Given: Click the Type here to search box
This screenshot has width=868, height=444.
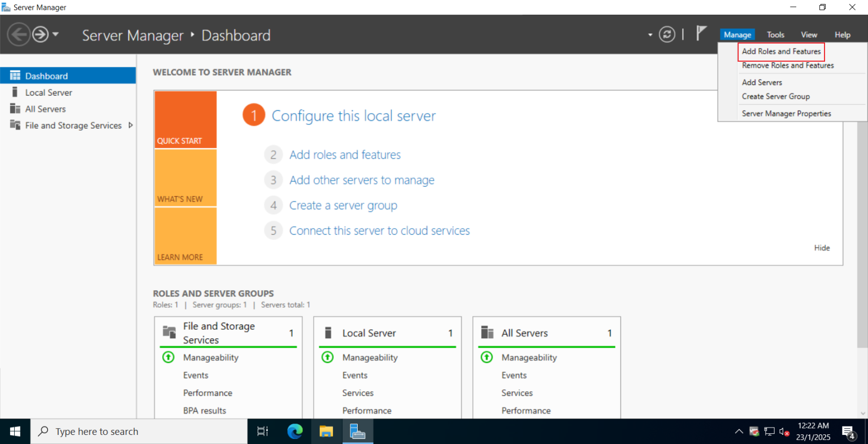Looking at the screenshot, I should (139, 432).
